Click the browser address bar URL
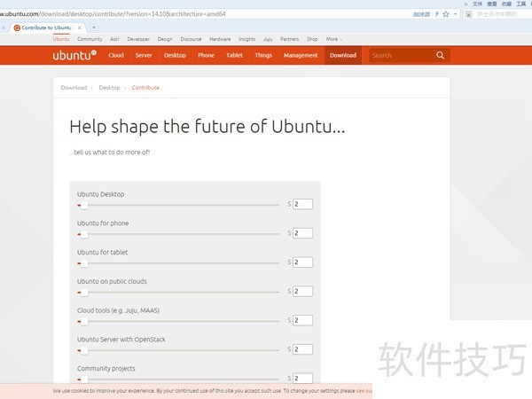 113,14
